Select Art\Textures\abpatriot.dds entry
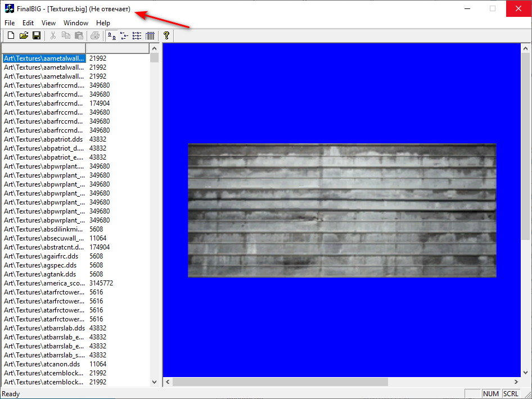Image resolution: width=532 pixels, height=399 pixels. coord(43,139)
